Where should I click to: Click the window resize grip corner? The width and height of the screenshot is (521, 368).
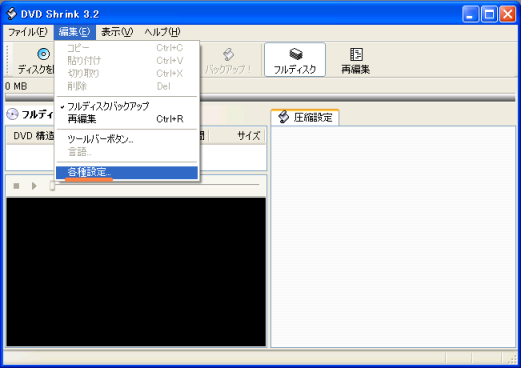[x=512, y=359]
